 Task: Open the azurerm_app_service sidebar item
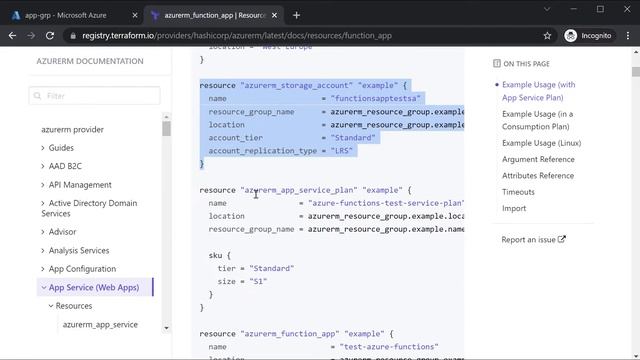(x=100, y=324)
